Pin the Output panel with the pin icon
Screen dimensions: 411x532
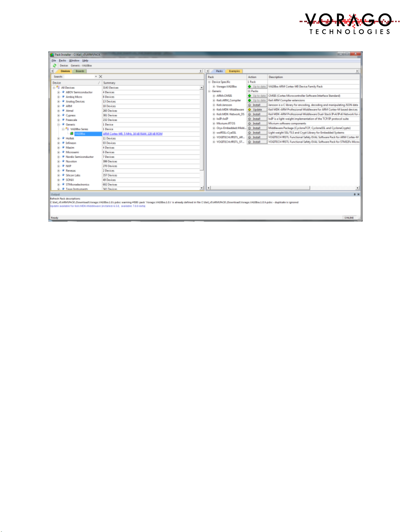coord(355,194)
